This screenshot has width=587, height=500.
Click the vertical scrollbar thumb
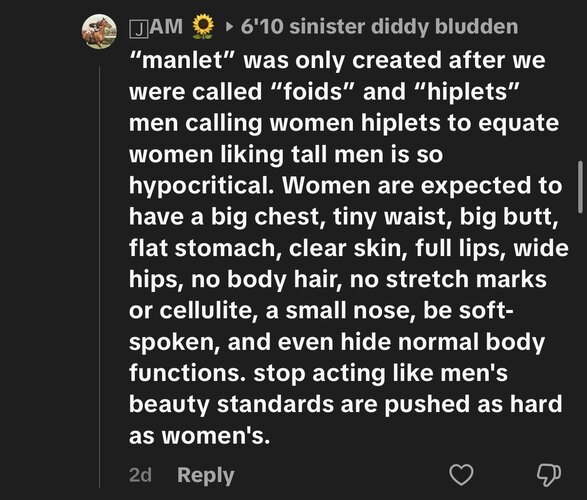click(x=580, y=187)
